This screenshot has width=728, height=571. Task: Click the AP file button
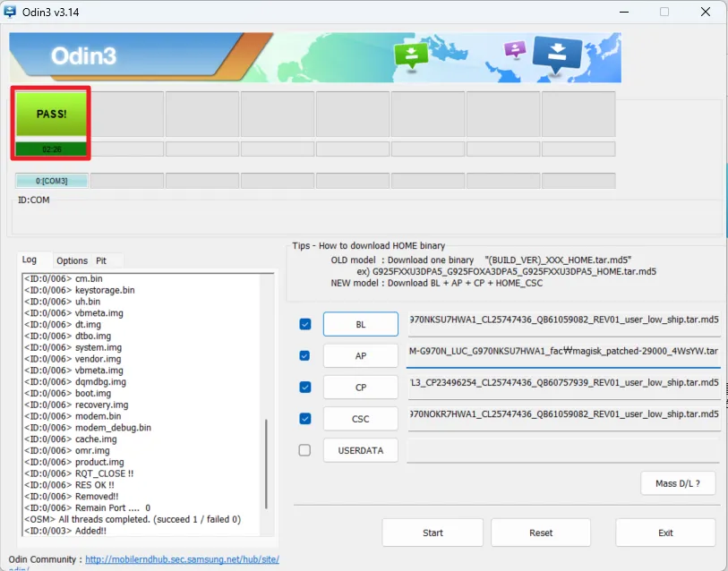pyautogui.click(x=361, y=355)
